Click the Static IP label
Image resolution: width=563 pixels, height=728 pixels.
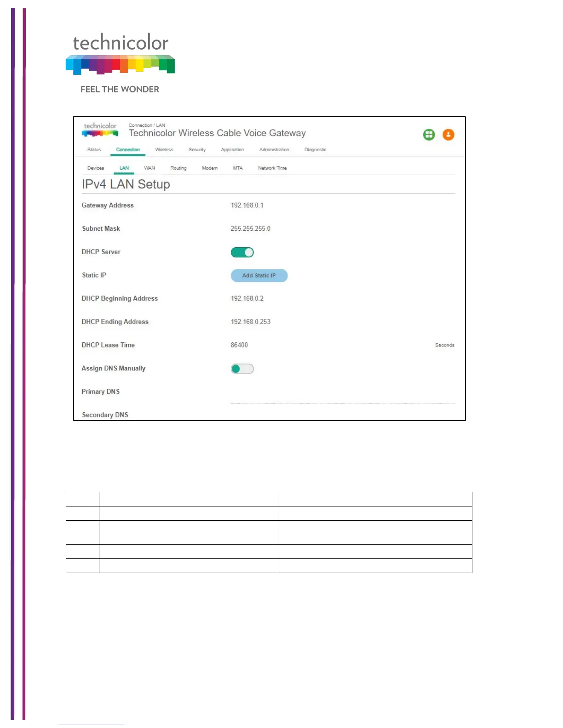[94, 275]
